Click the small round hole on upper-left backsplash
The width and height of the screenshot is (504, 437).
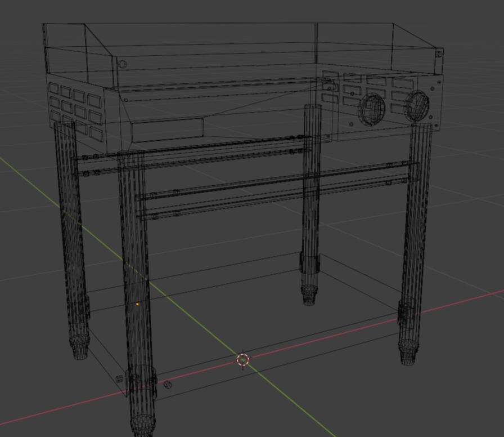(x=123, y=64)
